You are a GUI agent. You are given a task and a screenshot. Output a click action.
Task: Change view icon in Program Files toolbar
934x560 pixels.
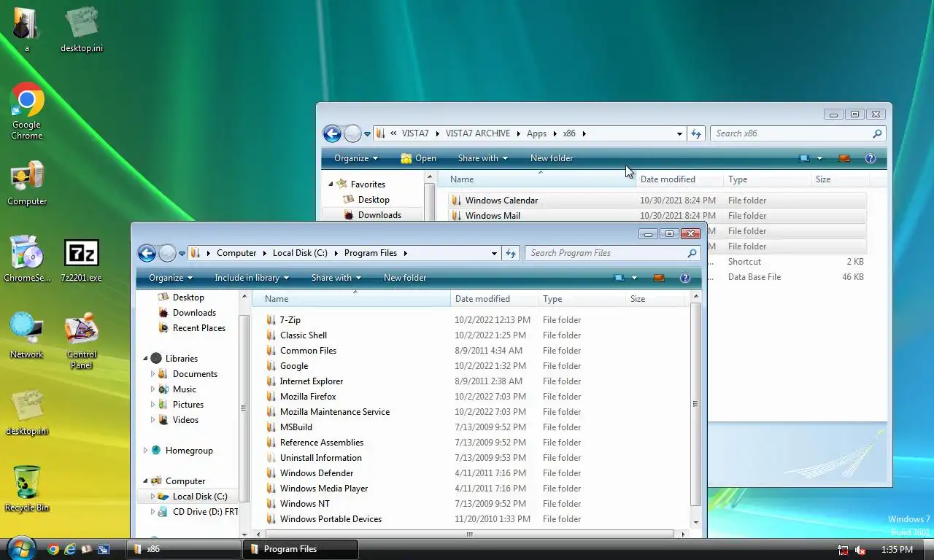pyautogui.click(x=620, y=278)
